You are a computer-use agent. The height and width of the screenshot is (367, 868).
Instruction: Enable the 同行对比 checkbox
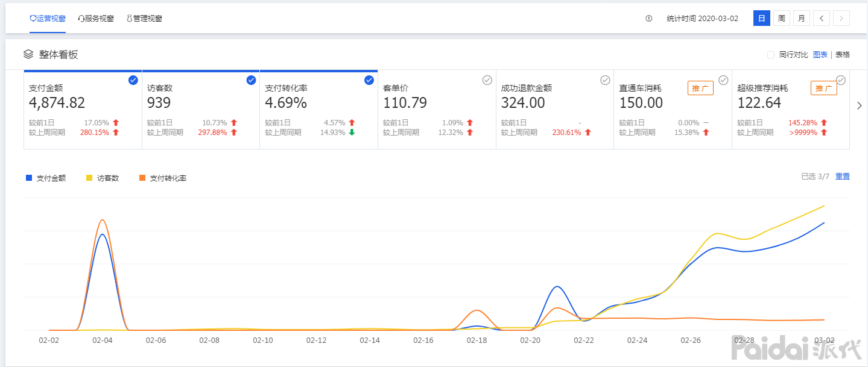tap(771, 55)
